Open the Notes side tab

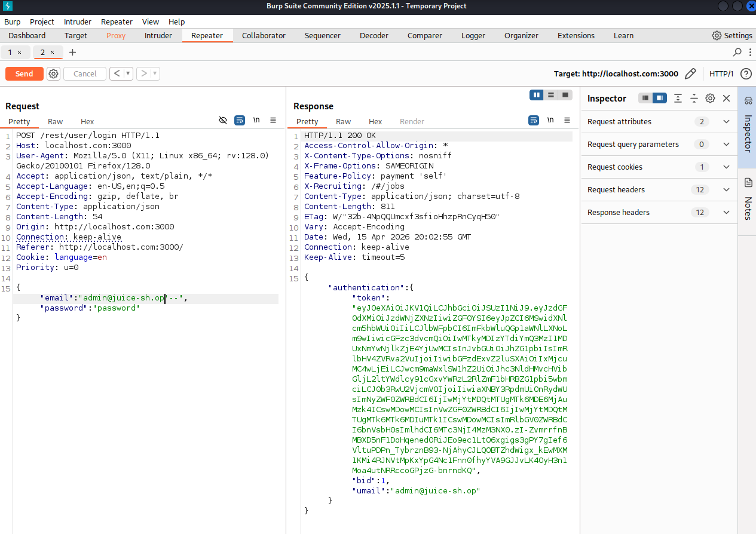[748, 201]
